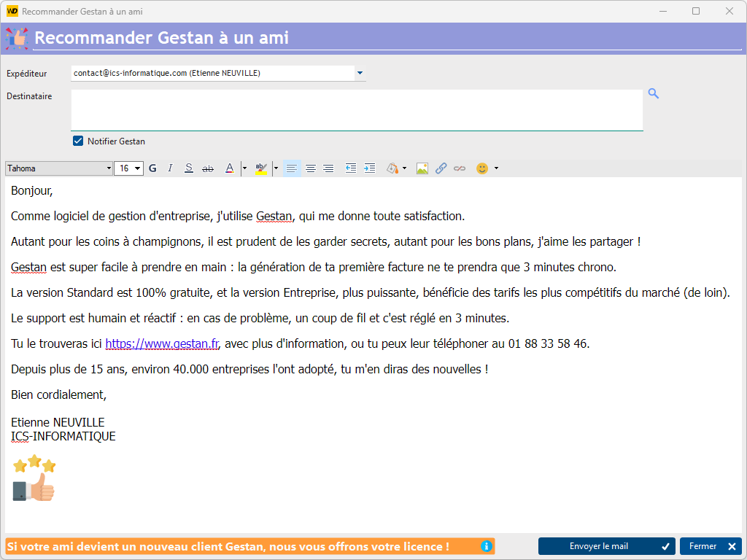Click the thumbs-up stars image in the mail

pos(34,478)
